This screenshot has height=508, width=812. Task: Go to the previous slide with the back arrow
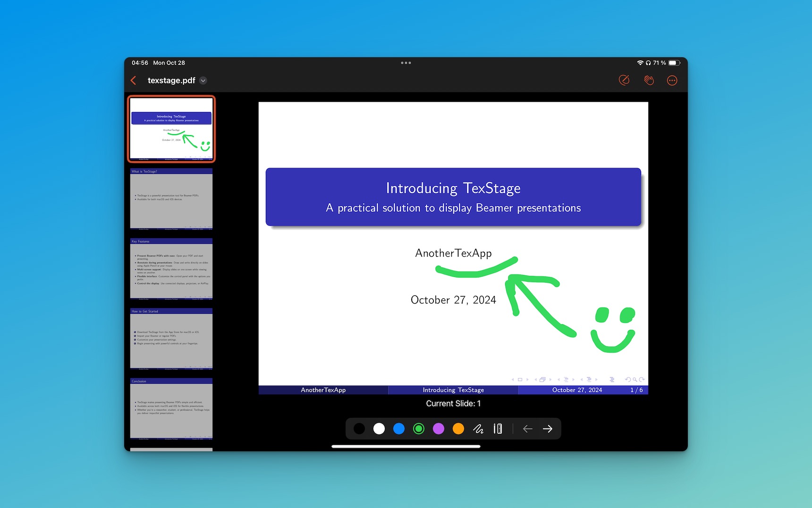click(x=527, y=429)
